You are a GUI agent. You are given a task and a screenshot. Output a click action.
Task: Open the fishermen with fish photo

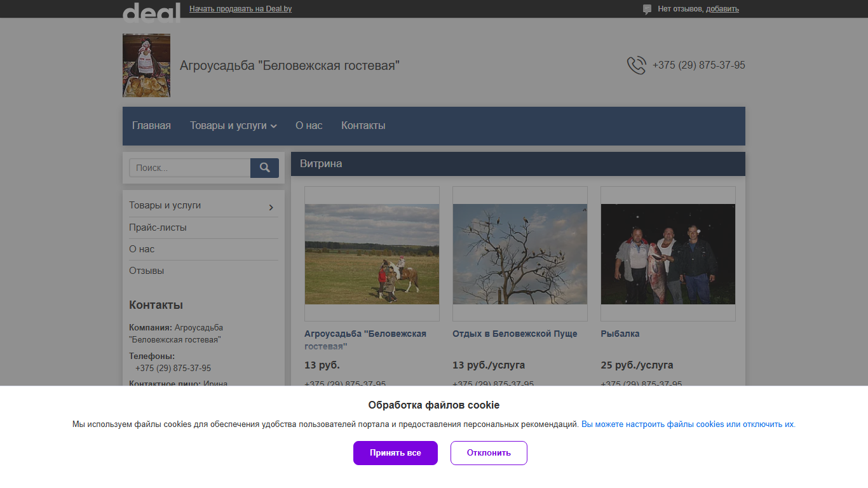(668, 254)
